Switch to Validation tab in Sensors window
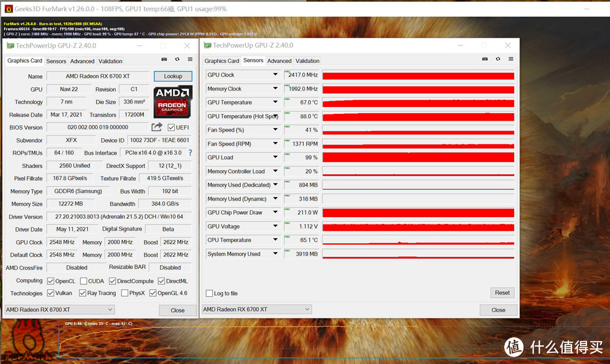 (307, 61)
